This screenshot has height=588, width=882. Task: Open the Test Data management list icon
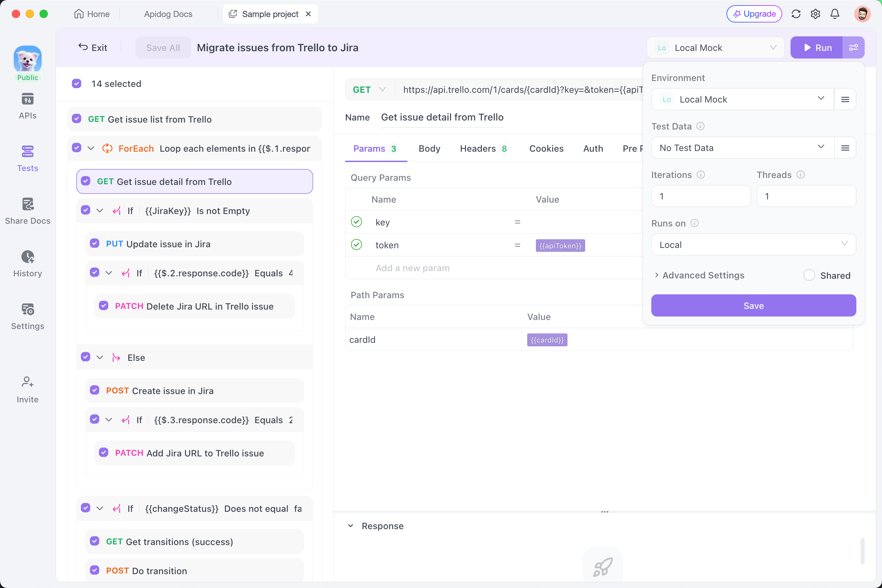[845, 148]
